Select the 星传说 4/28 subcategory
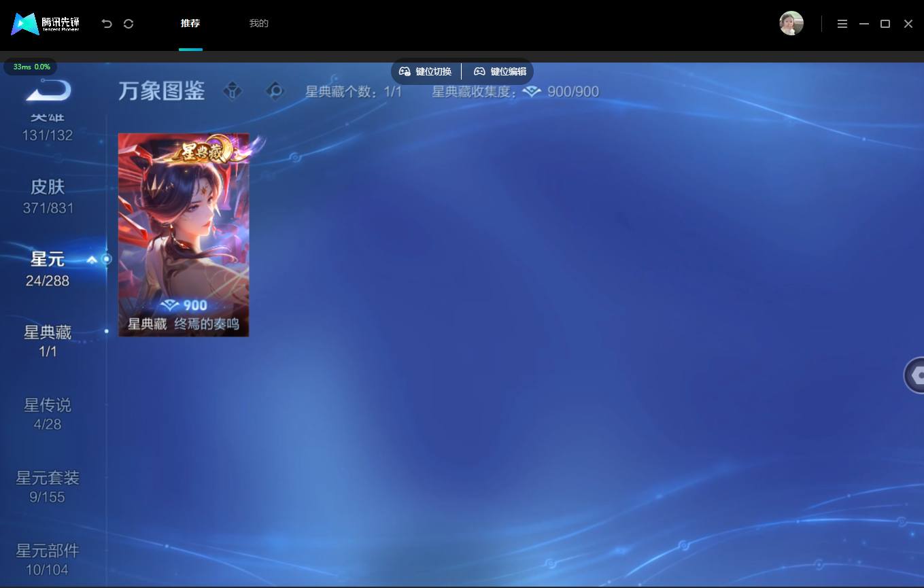This screenshot has width=924, height=588. tap(48, 414)
